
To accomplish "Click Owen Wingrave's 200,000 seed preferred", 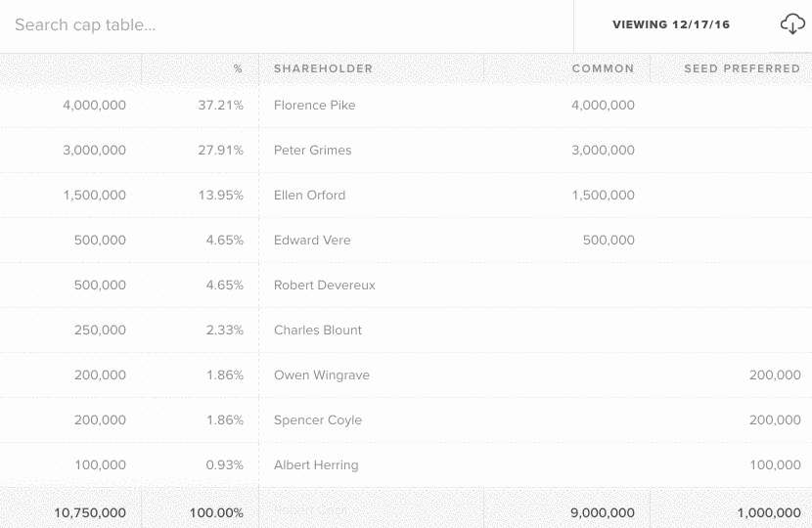I will tap(775, 375).
